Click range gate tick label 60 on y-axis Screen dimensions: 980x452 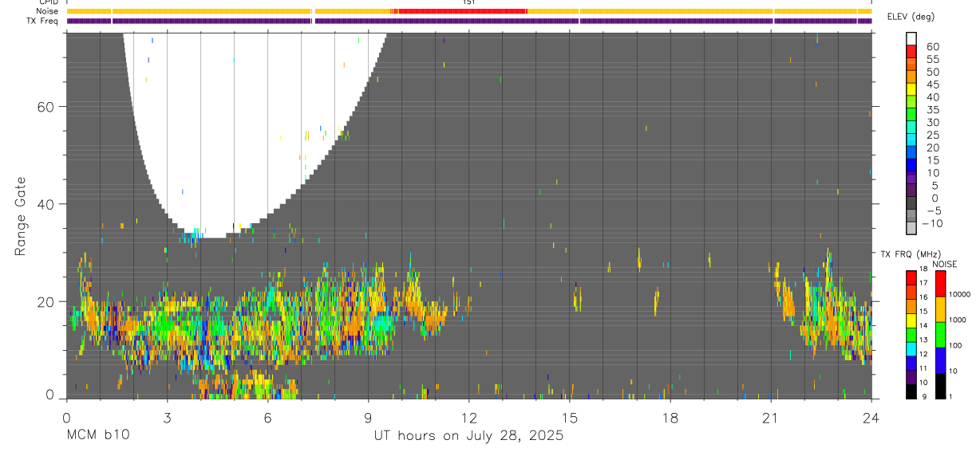[44, 107]
